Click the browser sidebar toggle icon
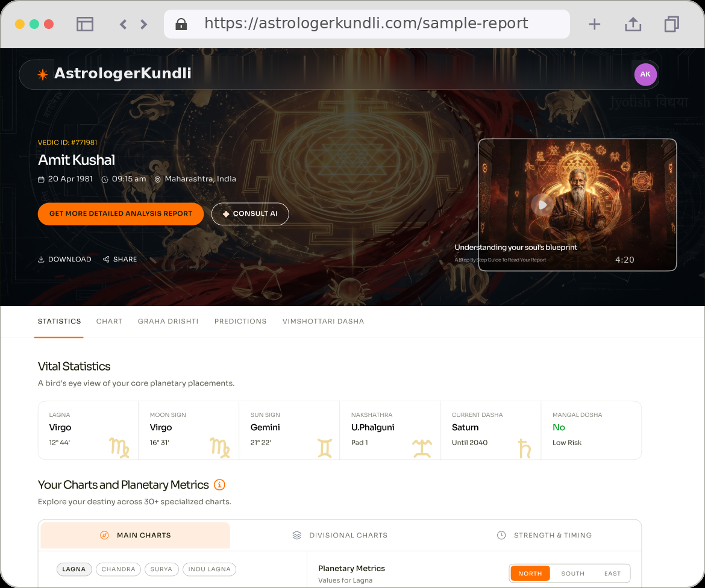The image size is (705, 588). coord(85,24)
